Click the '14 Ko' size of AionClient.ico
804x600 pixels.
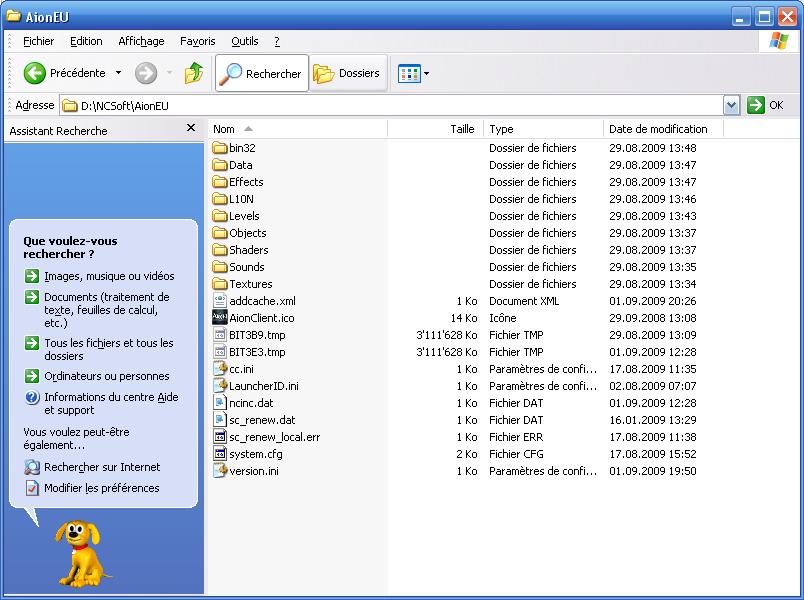464,318
